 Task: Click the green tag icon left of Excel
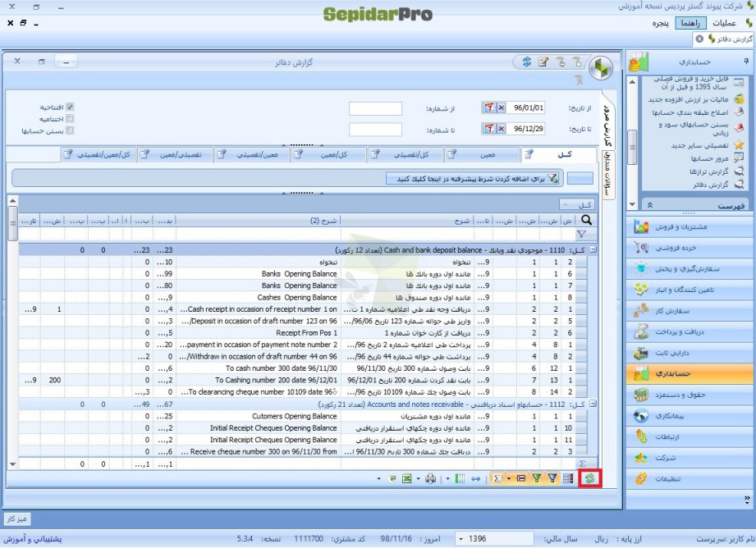[x=392, y=478]
